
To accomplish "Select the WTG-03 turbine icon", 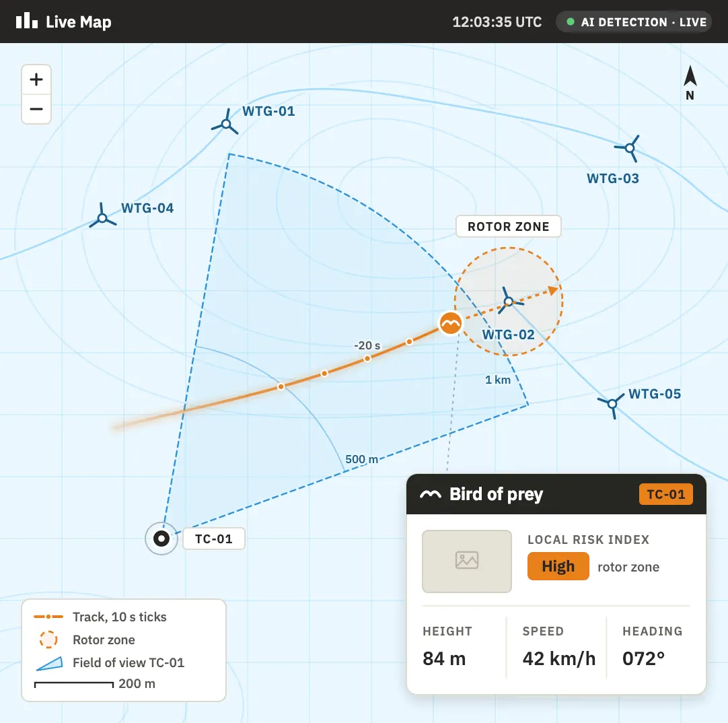I will pyautogui.click(x=630, y=148).
